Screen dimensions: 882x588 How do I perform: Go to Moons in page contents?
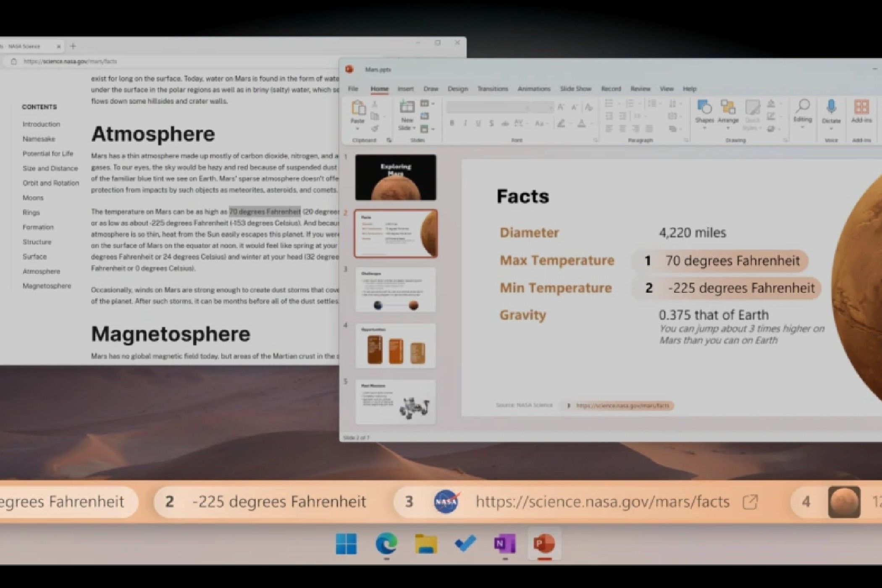pyautogui.click(x=33, y=198)
